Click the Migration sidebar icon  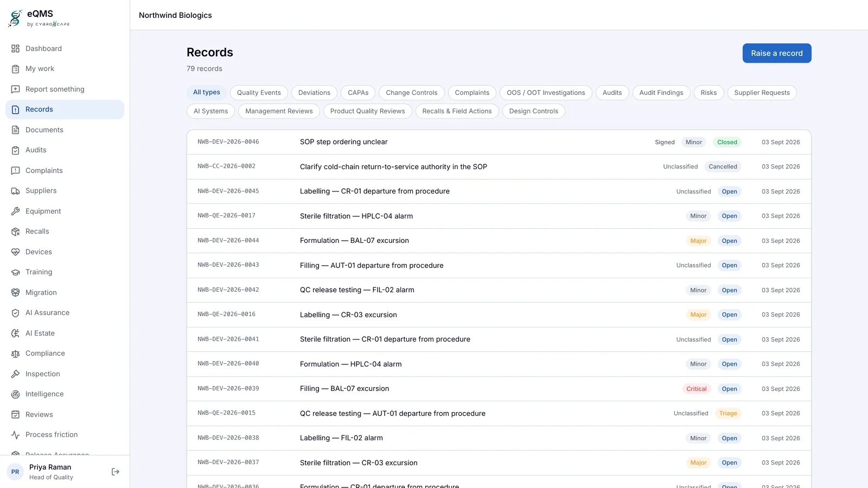tap(15, 293)
